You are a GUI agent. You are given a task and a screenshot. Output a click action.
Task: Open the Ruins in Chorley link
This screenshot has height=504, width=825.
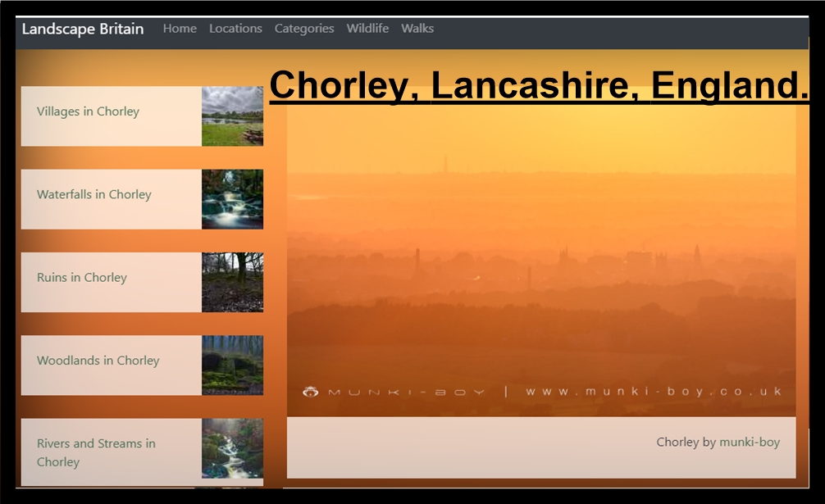[x=81, y=278]
